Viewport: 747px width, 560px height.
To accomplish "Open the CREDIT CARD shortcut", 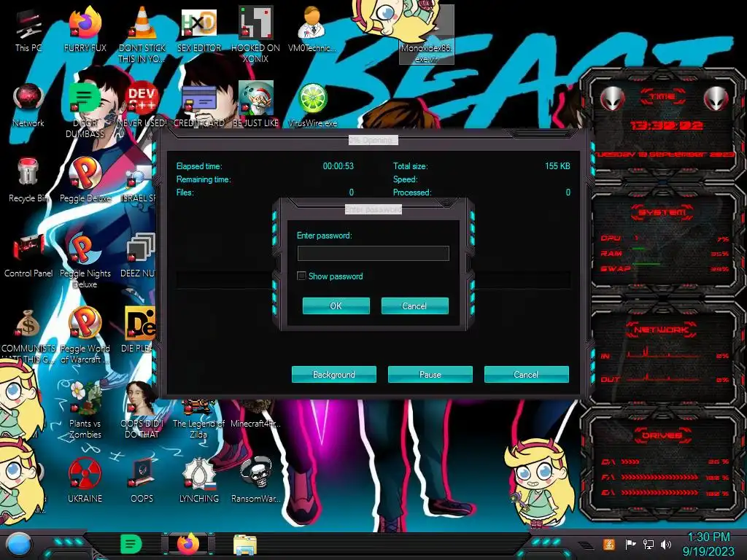I will click(x=199, y=105).
